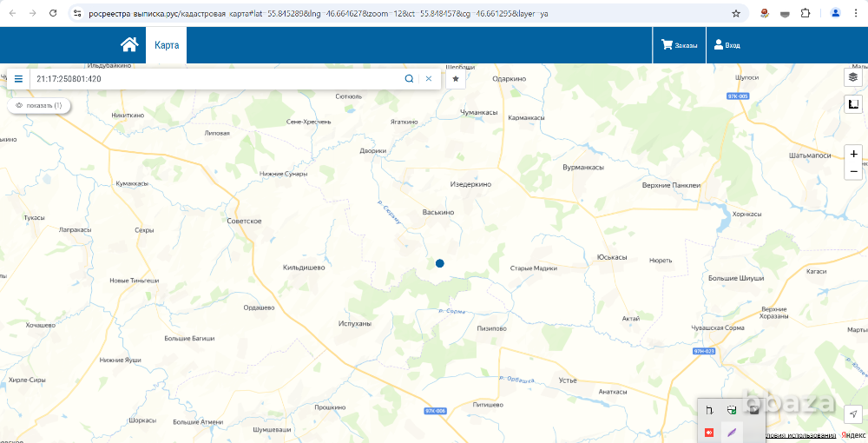Click the home icon in header
This screenshot has height=443, width=868.
click(129, 45)
